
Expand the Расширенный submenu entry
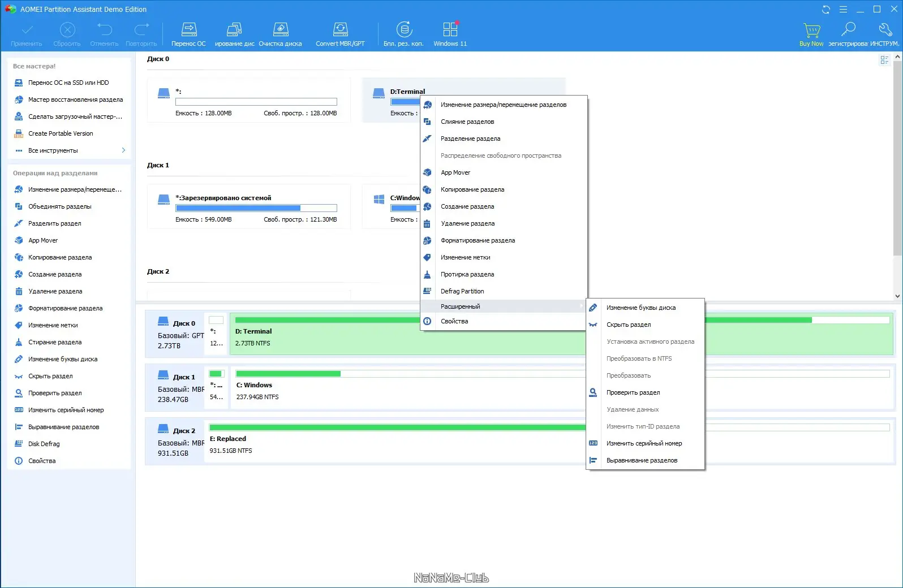pyautogui.click(x=504, y=306)
